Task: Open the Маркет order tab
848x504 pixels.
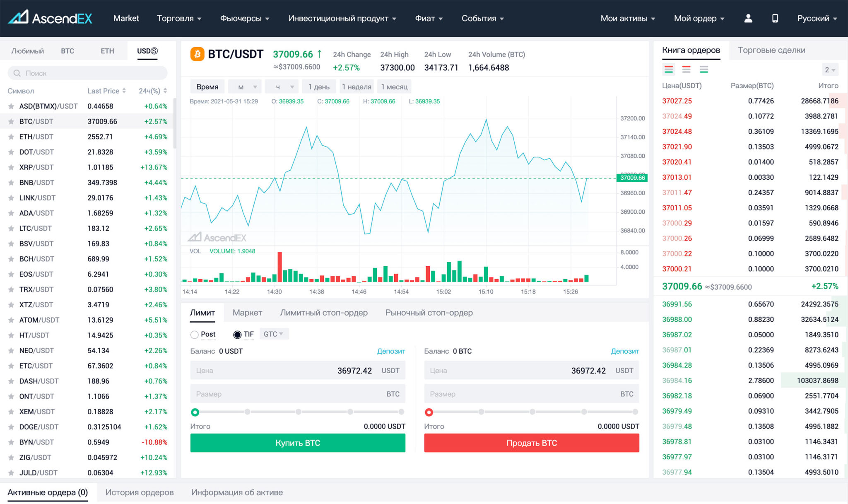Action: 247,313
